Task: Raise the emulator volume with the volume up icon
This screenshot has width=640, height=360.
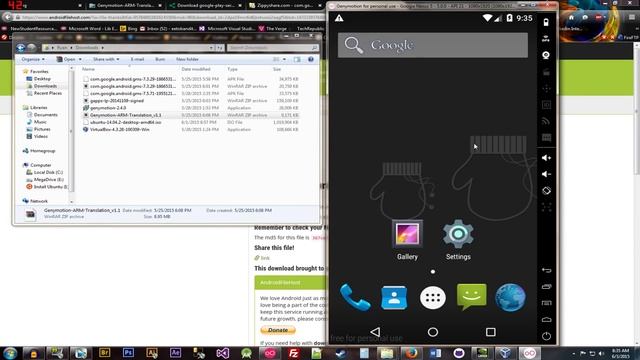Action: (546, 158)
